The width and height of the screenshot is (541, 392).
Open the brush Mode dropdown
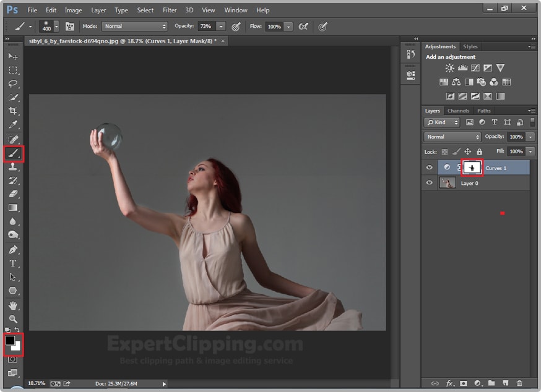tap(135, 27)
